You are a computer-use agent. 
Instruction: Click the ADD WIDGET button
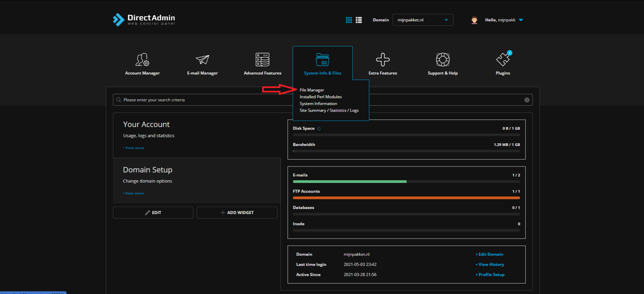tap(237, 213)
